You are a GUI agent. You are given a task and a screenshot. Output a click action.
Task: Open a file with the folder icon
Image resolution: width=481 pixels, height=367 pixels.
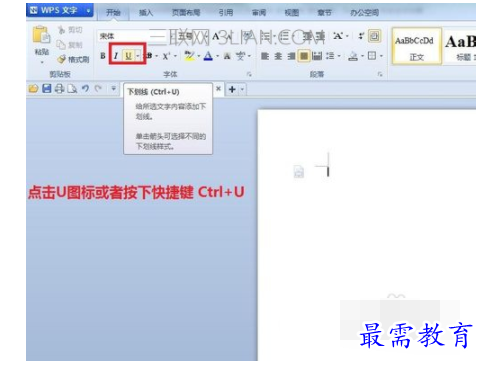click(x=33, y=89)
